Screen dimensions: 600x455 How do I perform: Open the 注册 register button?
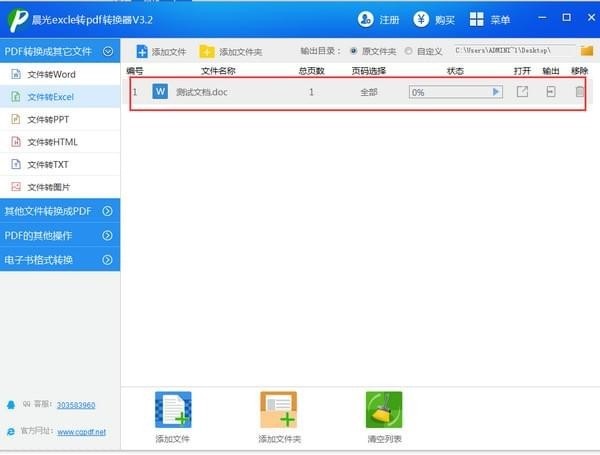point(378,19)
